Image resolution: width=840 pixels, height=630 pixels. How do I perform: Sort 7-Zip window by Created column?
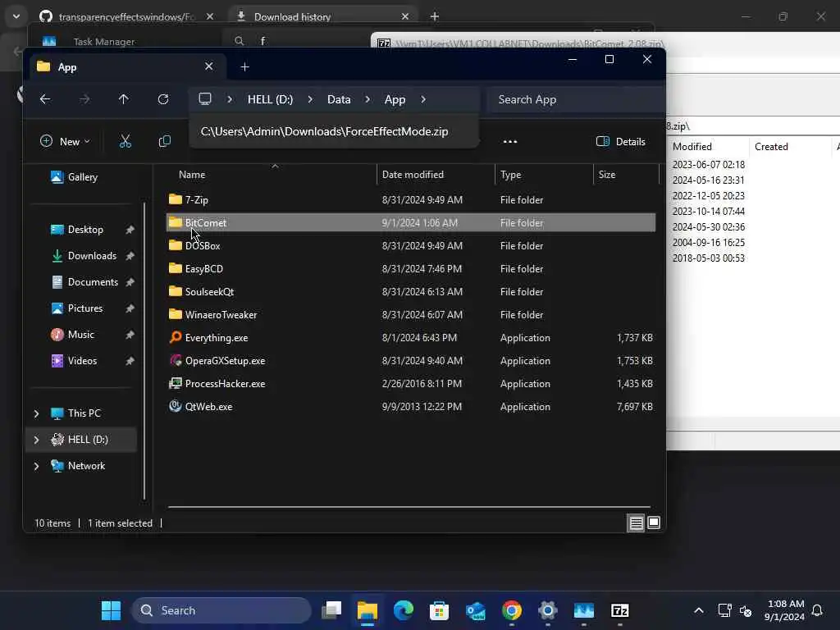pyautogui.click(x=771, y=147)
